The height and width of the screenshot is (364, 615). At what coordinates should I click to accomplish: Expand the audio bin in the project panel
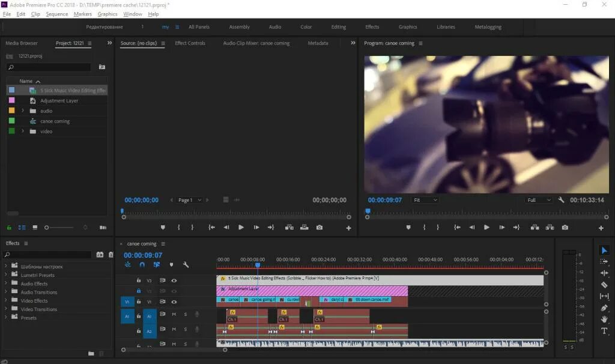click(x=23, y=111)
